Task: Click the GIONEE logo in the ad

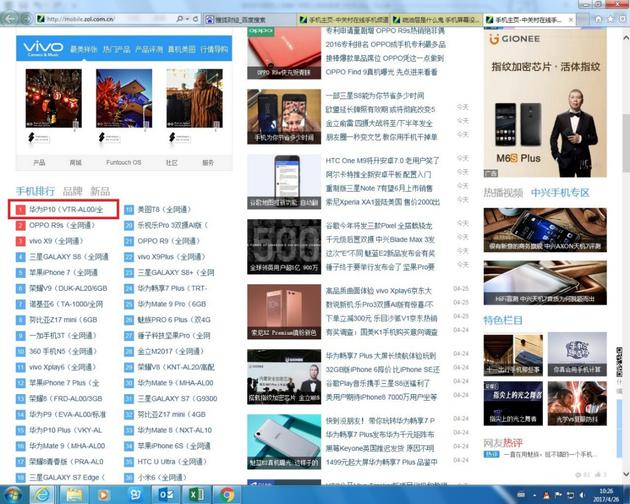Action: pyautogui.click(x=515, y=39)
